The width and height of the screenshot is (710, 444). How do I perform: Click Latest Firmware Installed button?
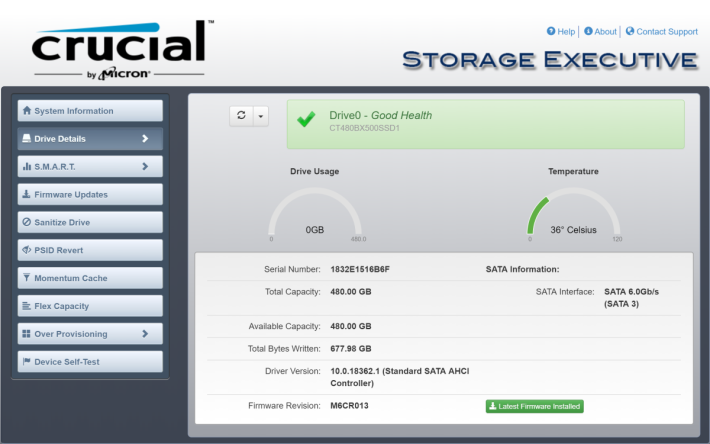point(534,406)
